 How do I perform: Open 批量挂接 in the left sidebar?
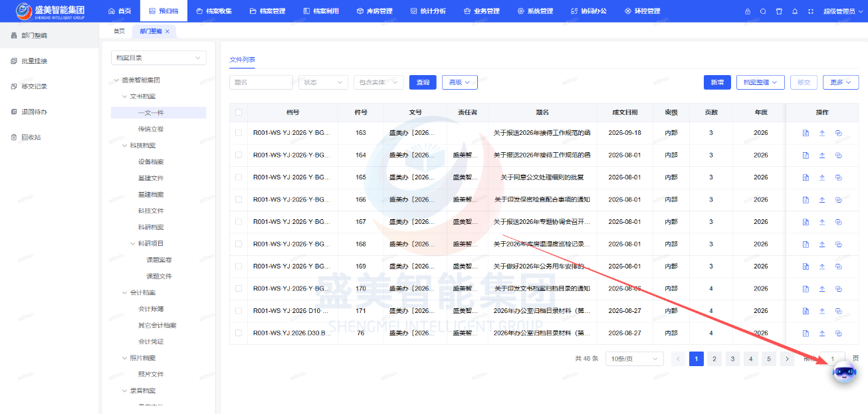tap(35, 61)
